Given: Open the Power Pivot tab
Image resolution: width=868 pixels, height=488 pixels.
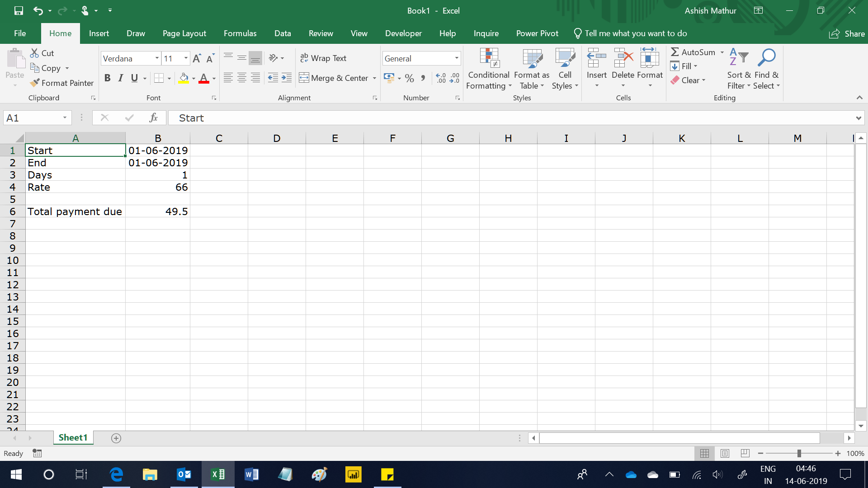Looking at the screenshot, I should pos(537,33).
